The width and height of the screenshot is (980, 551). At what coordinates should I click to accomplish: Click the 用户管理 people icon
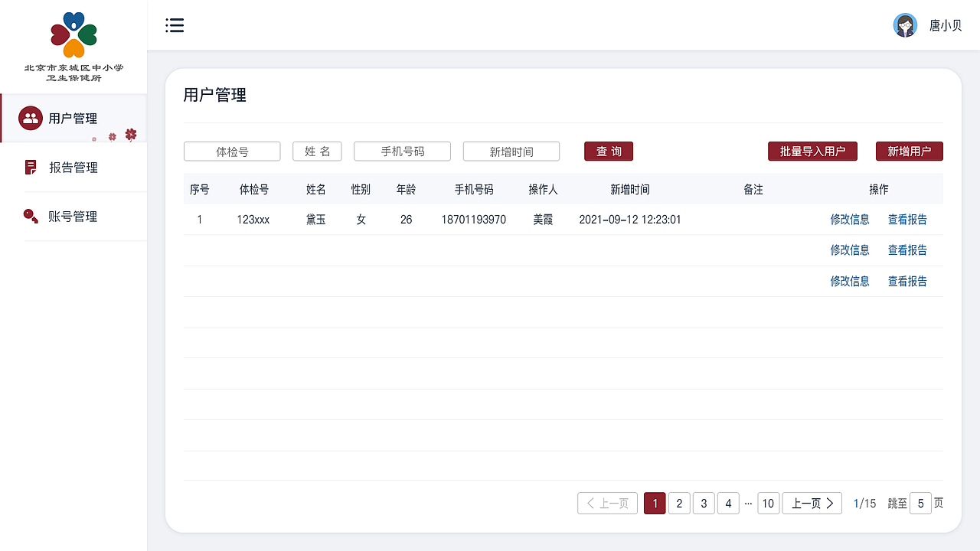31,118
